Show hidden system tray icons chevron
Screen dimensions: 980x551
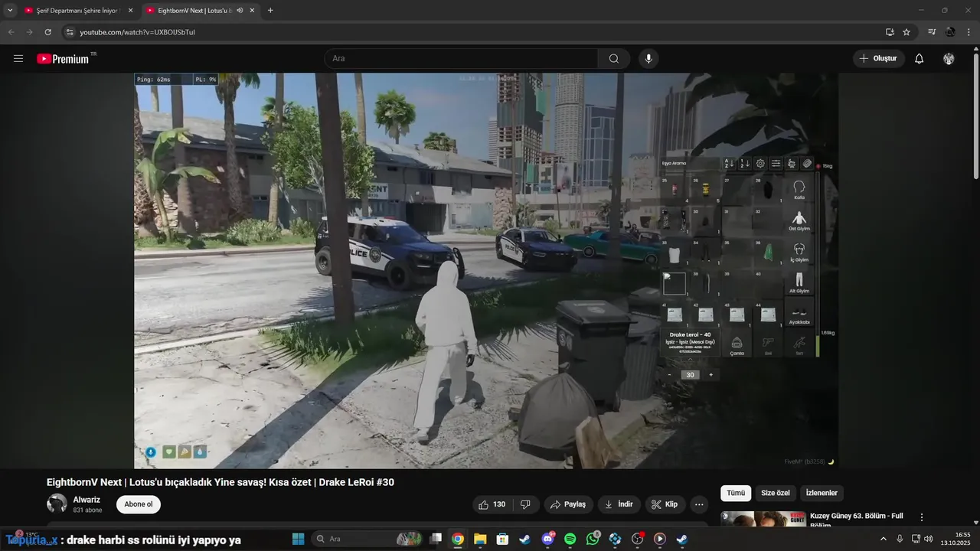[883, 539]
